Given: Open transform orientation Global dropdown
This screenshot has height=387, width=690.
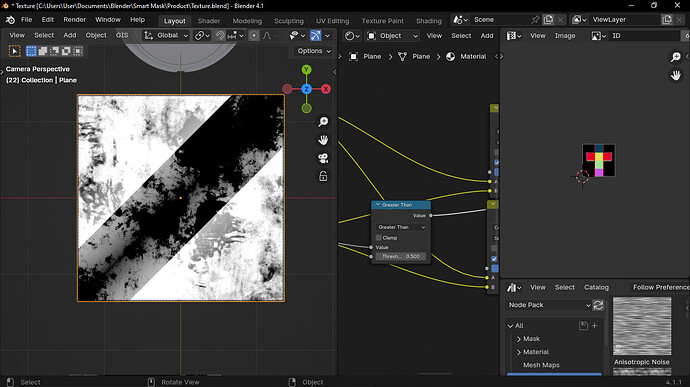Looking at the screenshot, I should 166,36.
